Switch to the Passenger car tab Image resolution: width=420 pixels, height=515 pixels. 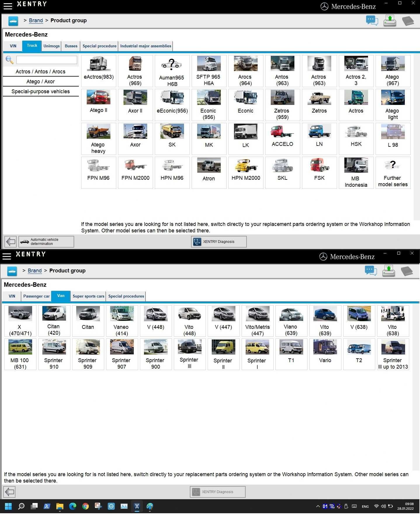tap(36, 296)
